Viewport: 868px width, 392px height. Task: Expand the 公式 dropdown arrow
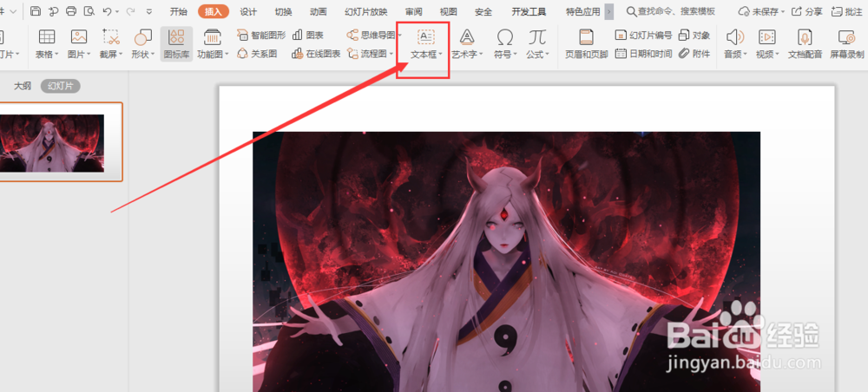pos(547,54)
